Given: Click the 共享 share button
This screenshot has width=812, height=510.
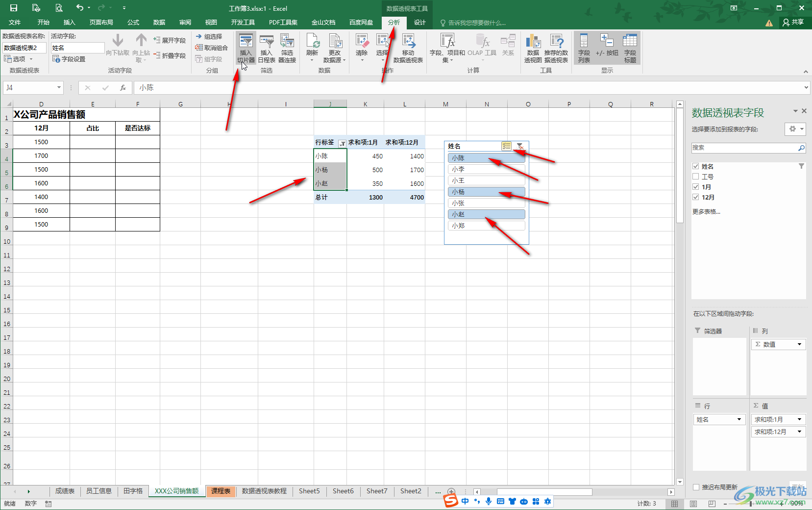Looking at the screenshot, I should (x=793, y=23).
